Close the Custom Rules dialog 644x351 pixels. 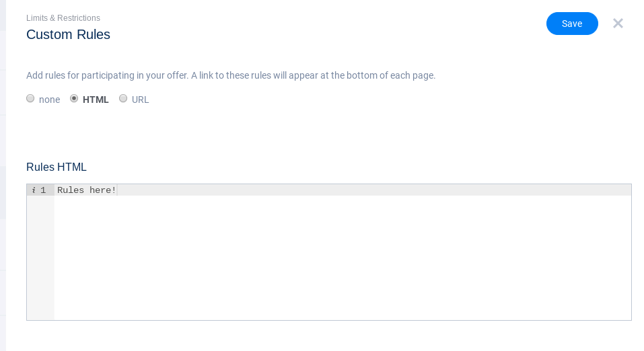618,24
